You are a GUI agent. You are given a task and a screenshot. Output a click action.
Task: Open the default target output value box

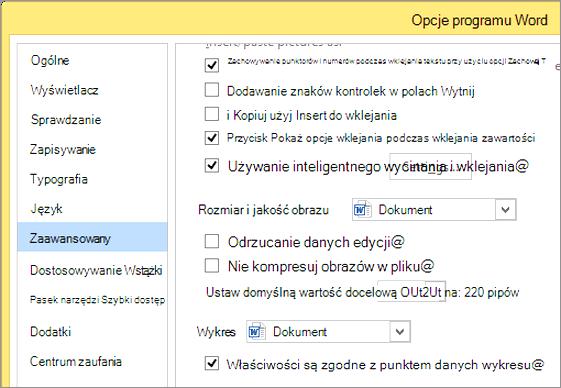tap(411, 291)
